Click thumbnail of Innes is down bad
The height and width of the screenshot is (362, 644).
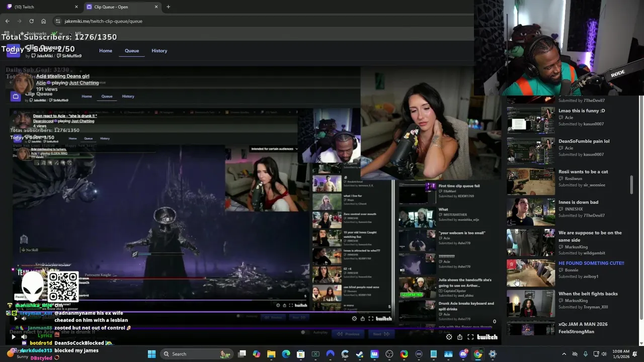pos(531,212)
